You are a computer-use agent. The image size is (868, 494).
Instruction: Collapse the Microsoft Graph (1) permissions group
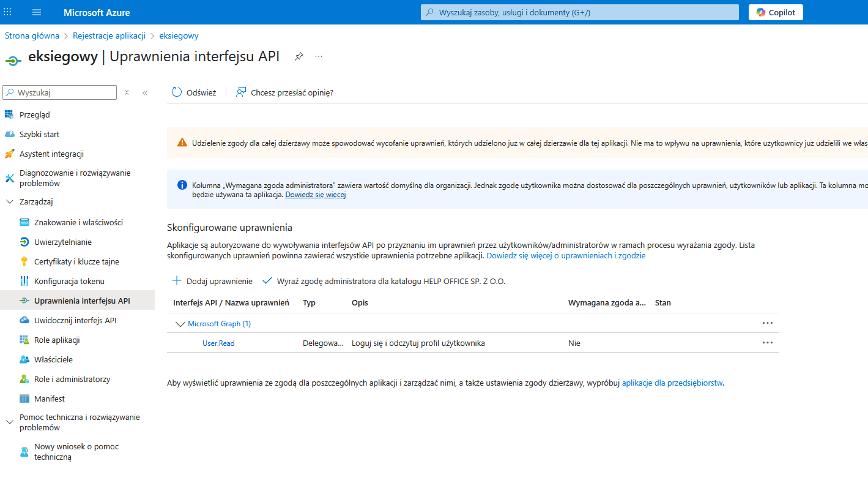pos(180,324)
